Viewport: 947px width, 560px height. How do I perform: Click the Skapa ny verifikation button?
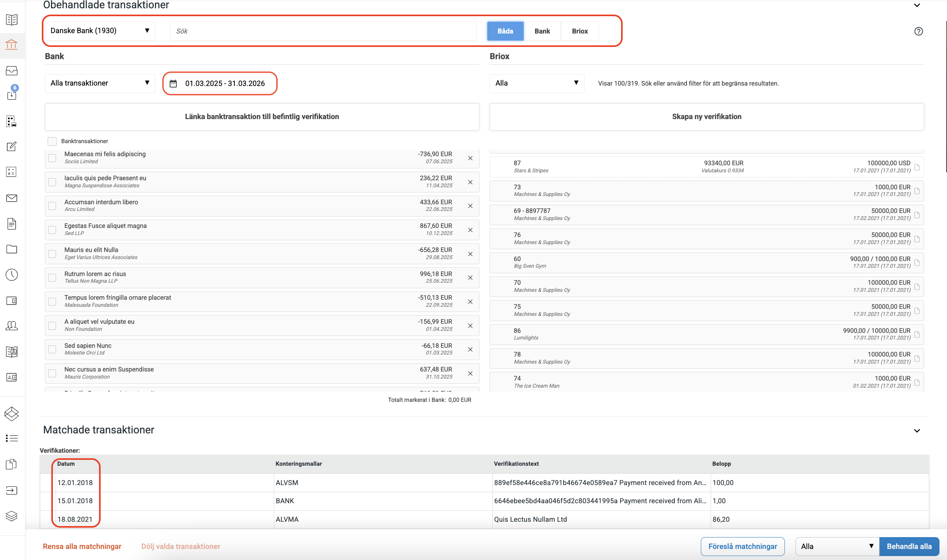[x=706, y=117]
